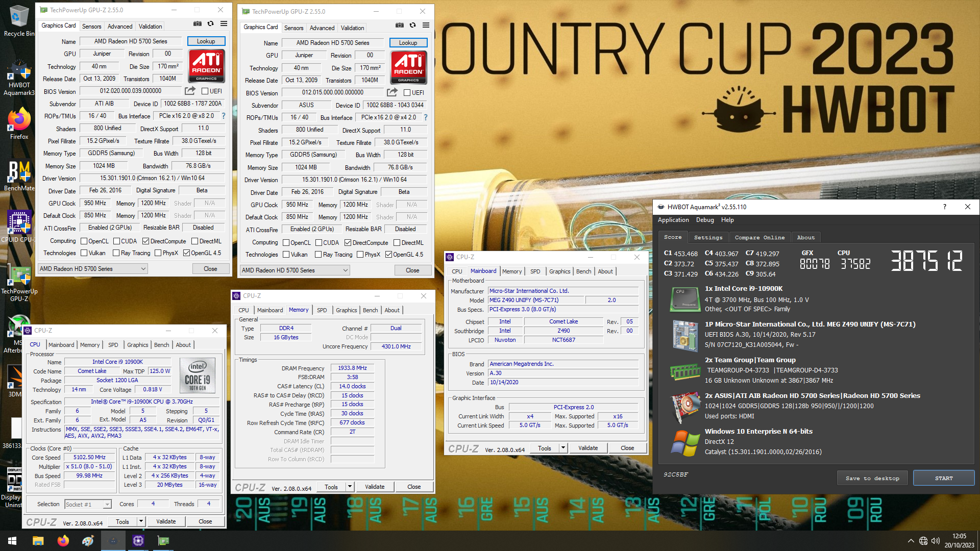Viewport: 980px width, 551px height.
Task: Click Validate in CPU-Z Memory window
Action: [374, 486]
